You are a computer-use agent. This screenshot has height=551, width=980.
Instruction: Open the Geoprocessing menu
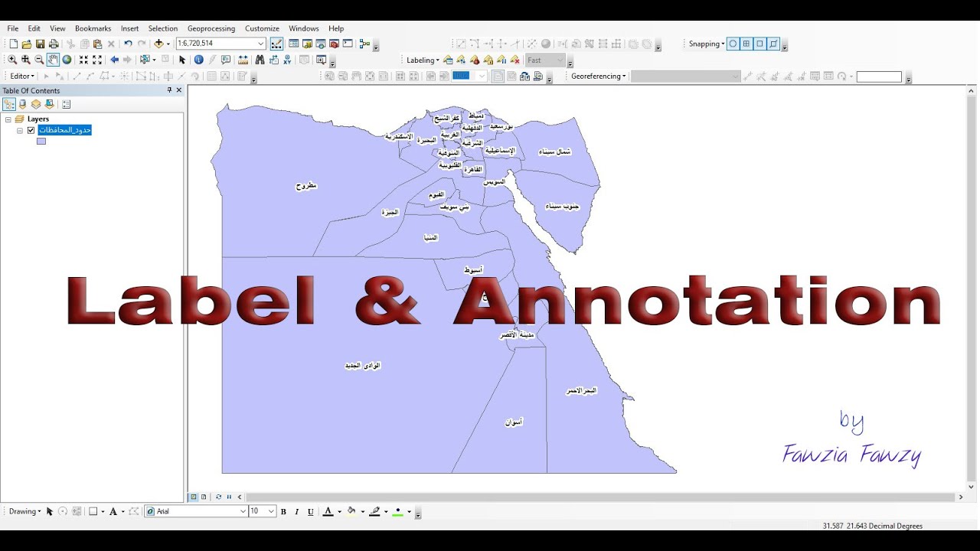pyautogui.click(x=211, y=28)
